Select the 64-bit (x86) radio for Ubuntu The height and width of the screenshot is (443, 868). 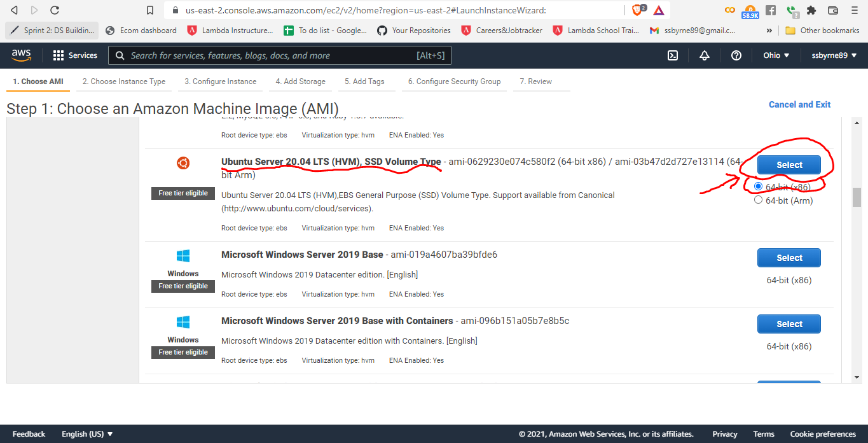pyautogui.click(x=758, y=186)
